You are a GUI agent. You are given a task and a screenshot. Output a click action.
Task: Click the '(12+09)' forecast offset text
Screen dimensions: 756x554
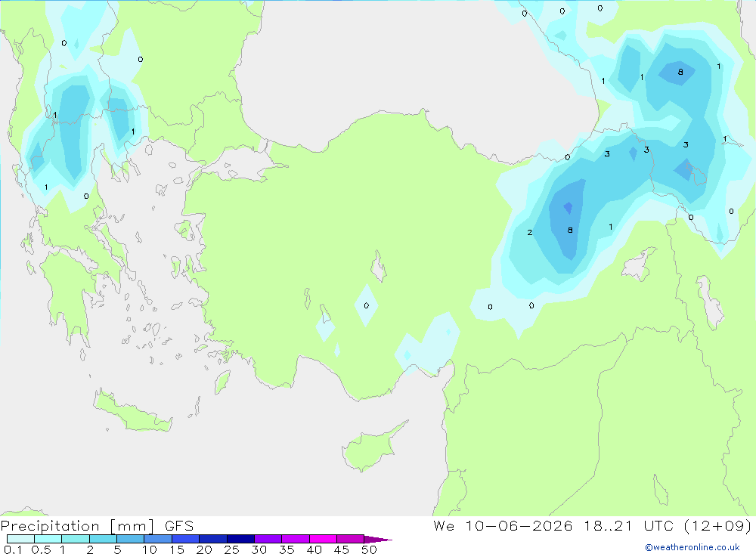717,525
